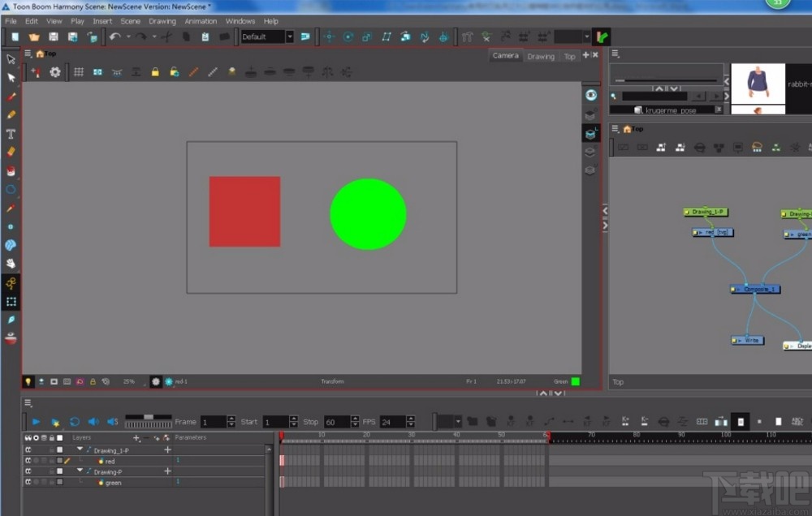Open the Animation menu
This screenshot has height=516, width=812.
tap(201, 21)
